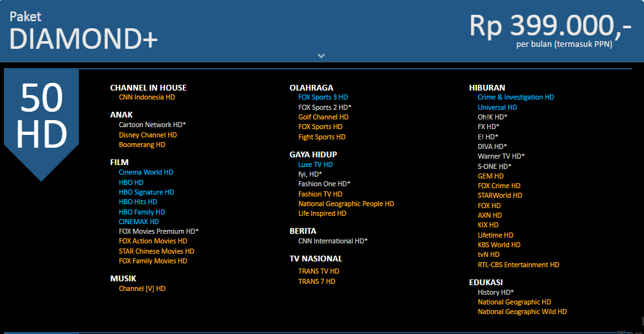Image resolution: width=644 pixels, height=334 pixels.
Task: Click Channel [V] HD
Action: [142, 289]
